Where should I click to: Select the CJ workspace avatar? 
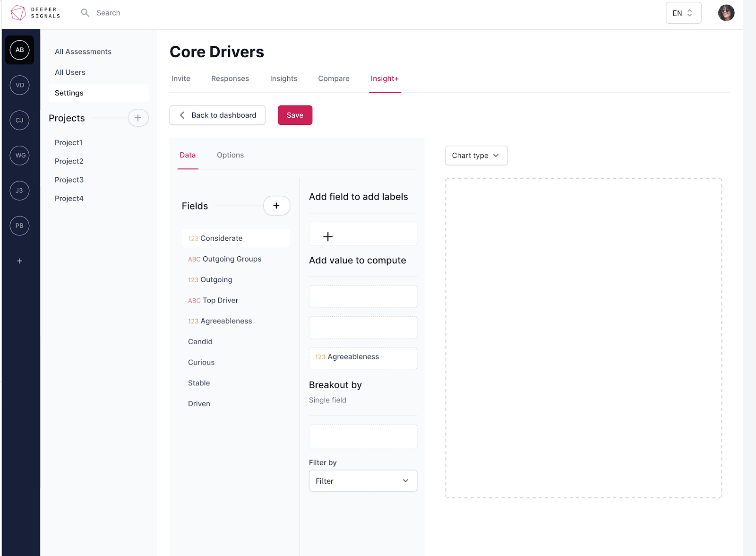19,120
